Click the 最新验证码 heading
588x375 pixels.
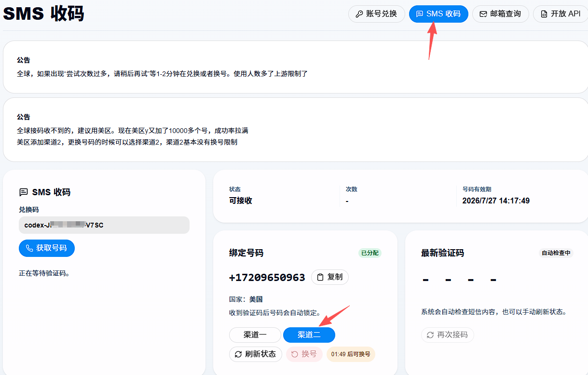tap(442, 253)
